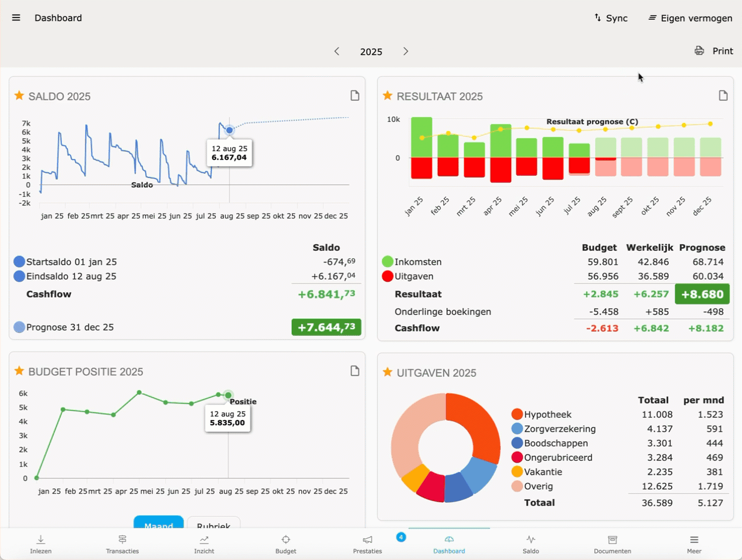Open Inlezen in the bottom bar
Viewport: 742px width, 560px height.
click(40, 544)
